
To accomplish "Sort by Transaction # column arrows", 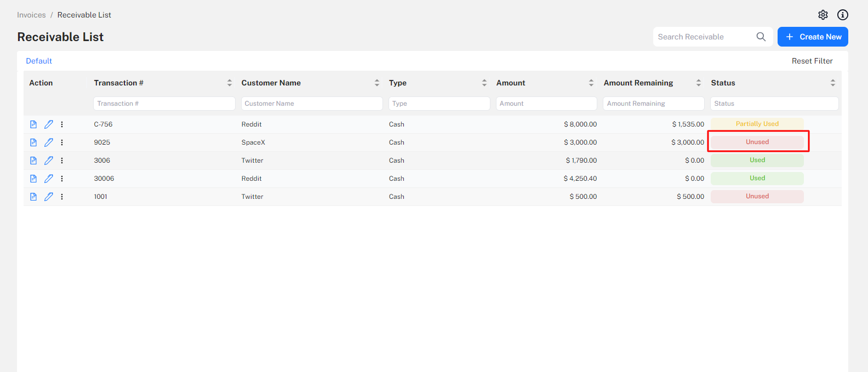I will (x=230, y=83).
